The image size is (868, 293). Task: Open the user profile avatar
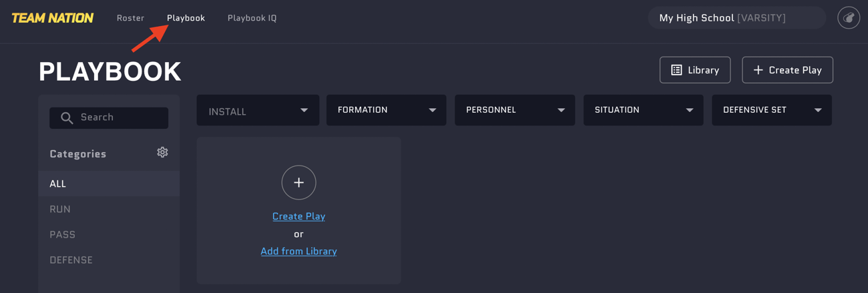[x=849, y=18]
